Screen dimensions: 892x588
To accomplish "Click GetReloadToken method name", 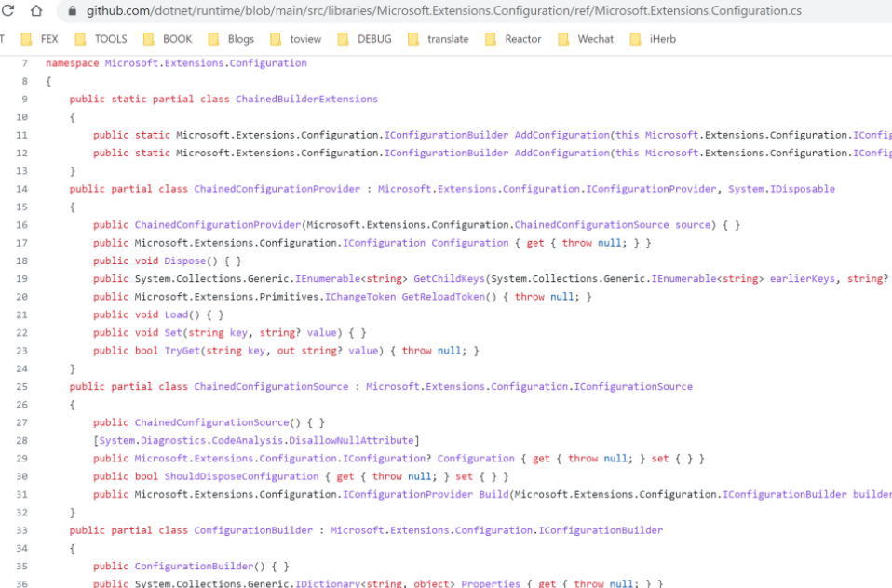I will tap(443, 297).
